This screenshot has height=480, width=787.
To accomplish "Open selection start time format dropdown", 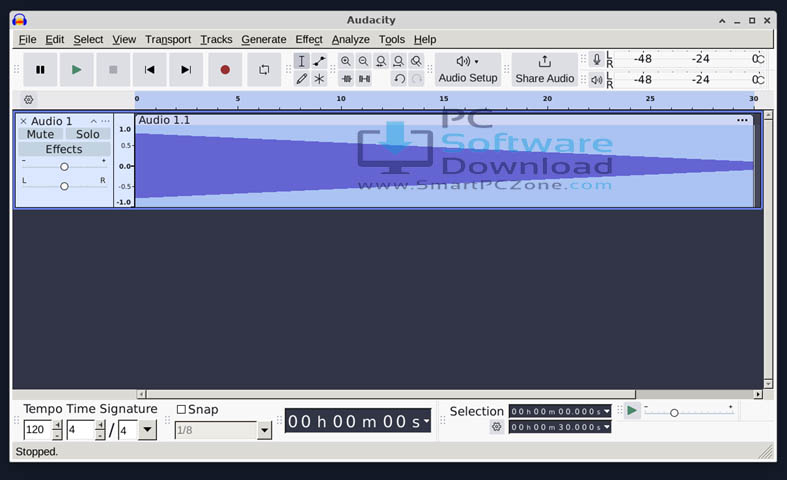I will pyautogui.click(x=607, y=411).
